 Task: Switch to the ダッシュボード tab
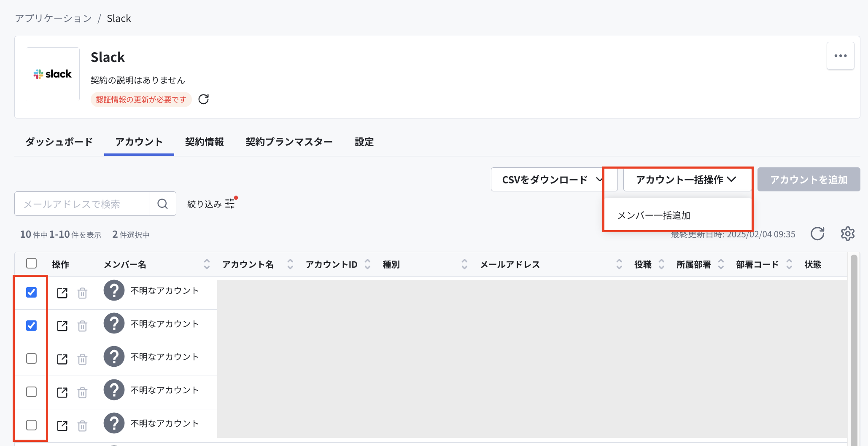[x=59, y=142]
